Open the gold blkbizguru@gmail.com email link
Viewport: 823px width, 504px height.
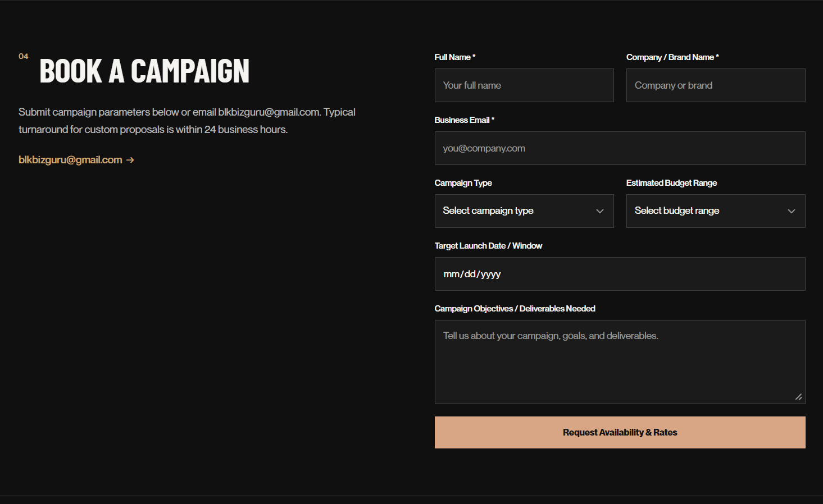pyautogui.click(x=76, y=160)
